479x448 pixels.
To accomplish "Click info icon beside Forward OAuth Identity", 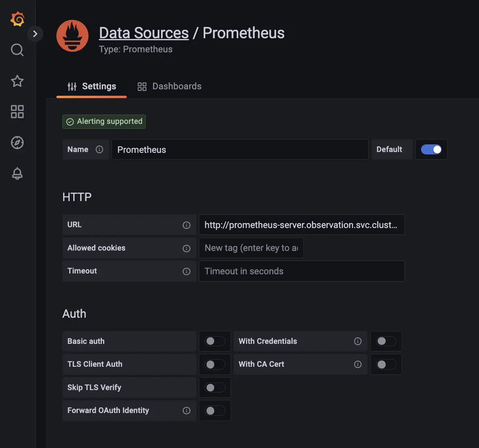I will [186, 411].
